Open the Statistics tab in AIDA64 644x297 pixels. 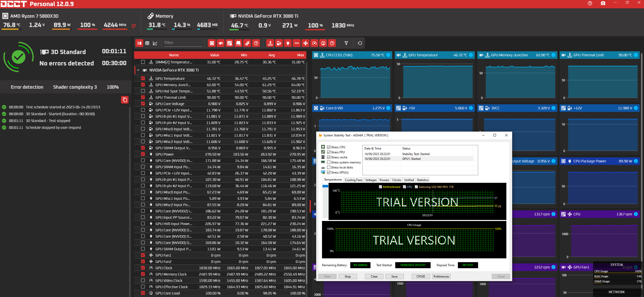423,180
